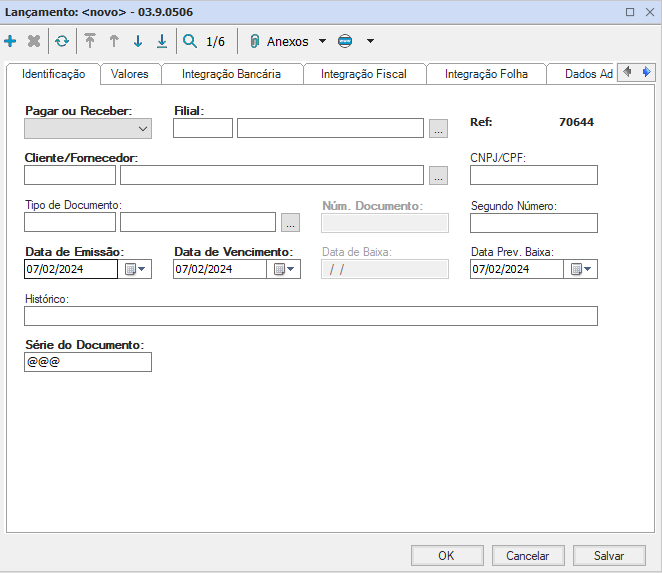The image size is (662, 573).
Task: Click the Filial lookup ellipsis button
Action: 438,128
